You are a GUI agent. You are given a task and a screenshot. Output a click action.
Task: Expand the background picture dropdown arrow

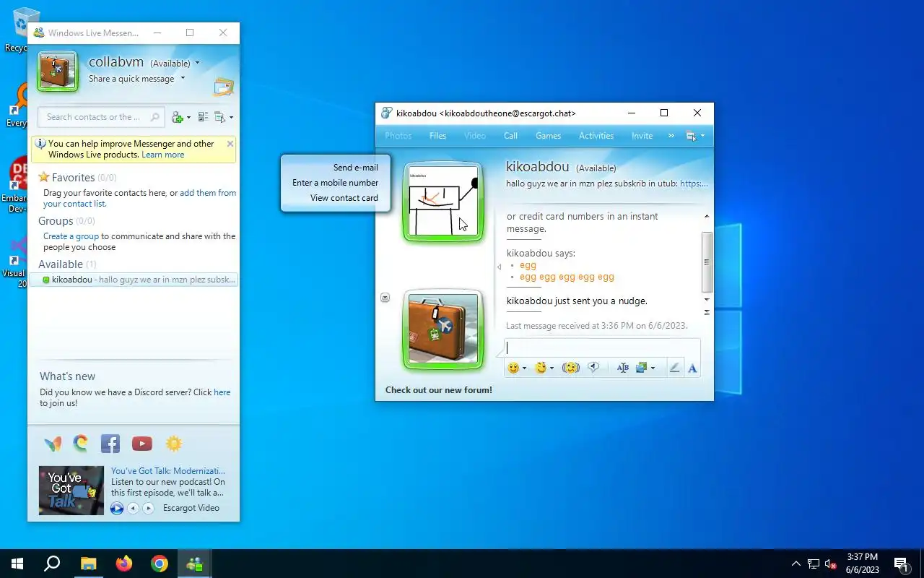click(653, 368)
